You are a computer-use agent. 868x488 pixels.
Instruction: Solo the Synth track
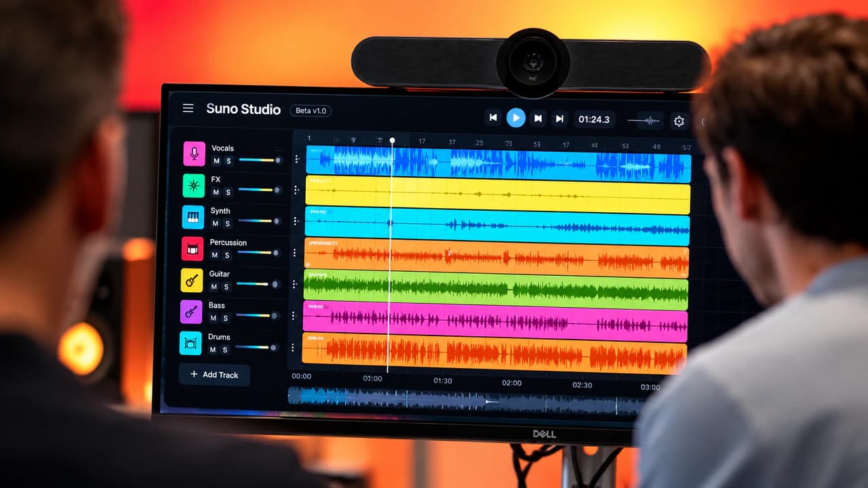pyautogui.click(x=228, y=224)
